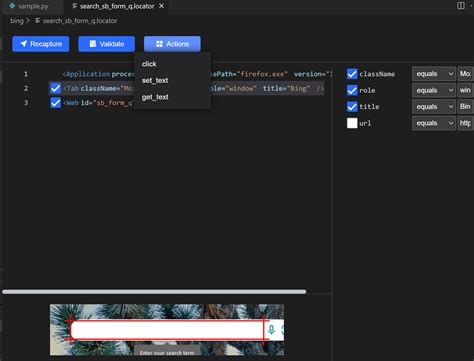Click the grid icon on Actions button
The image size is (474, 361).
159,44
